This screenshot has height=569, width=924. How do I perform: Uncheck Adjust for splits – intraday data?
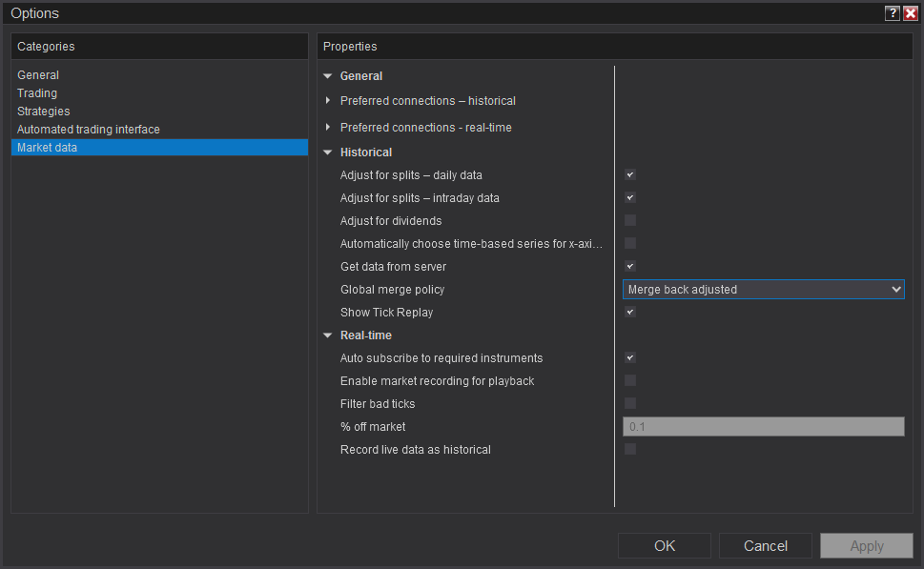tap(630, 198)
